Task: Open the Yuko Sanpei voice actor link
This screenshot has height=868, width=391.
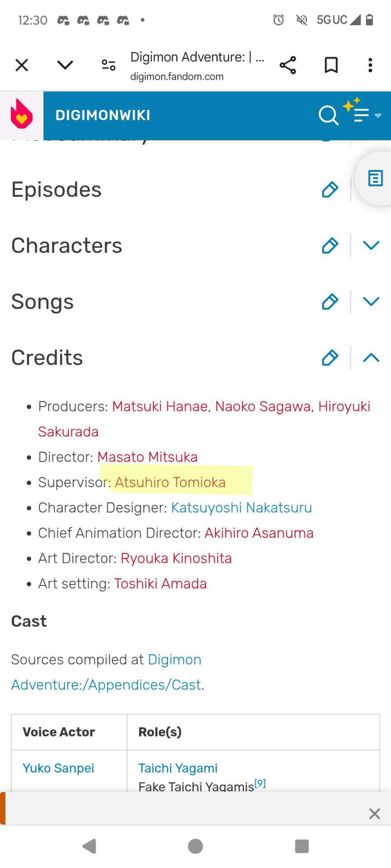Action: pos(58,768)
